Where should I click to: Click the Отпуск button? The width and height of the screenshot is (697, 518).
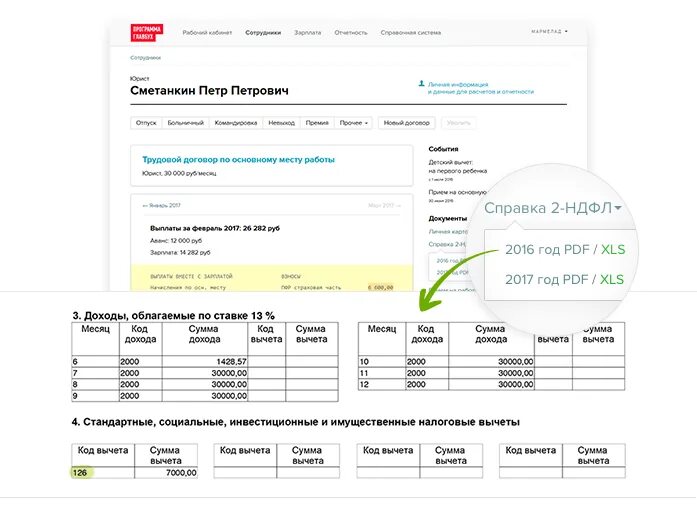coord(146,123)
